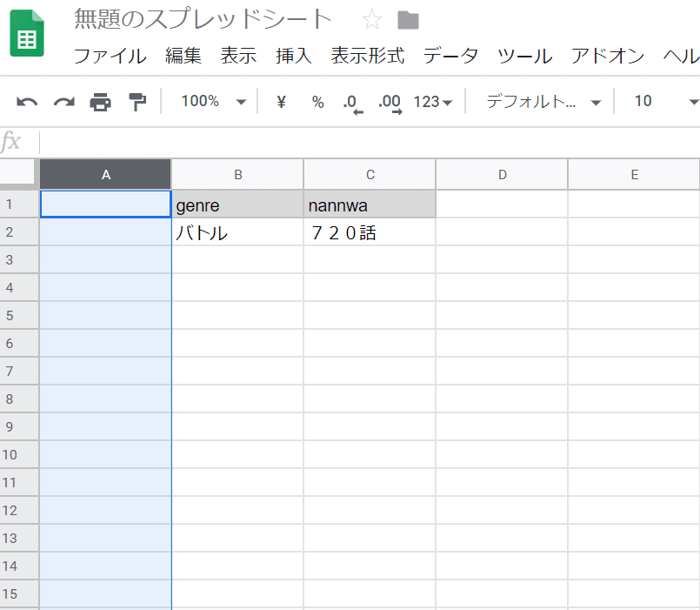The image size is (700, 610).
Task: Open the ツール menu
Action: (x=524, y=56)
